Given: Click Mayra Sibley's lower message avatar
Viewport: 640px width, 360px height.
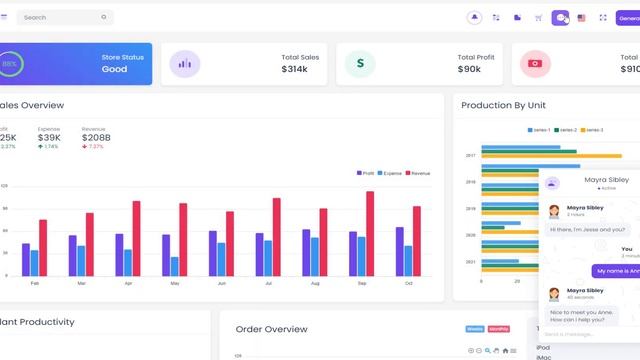Looking at the screenshot, I should tap(554, 294).
